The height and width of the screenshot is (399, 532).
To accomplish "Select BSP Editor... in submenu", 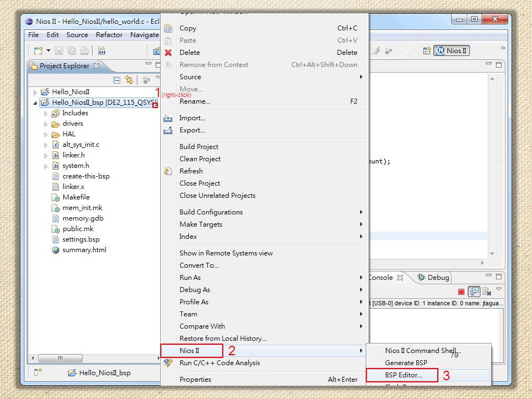I will pyautogui.click(x=428, y=375).
